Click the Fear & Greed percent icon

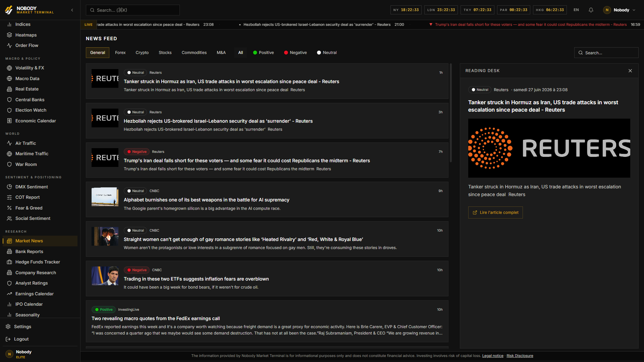9,208
